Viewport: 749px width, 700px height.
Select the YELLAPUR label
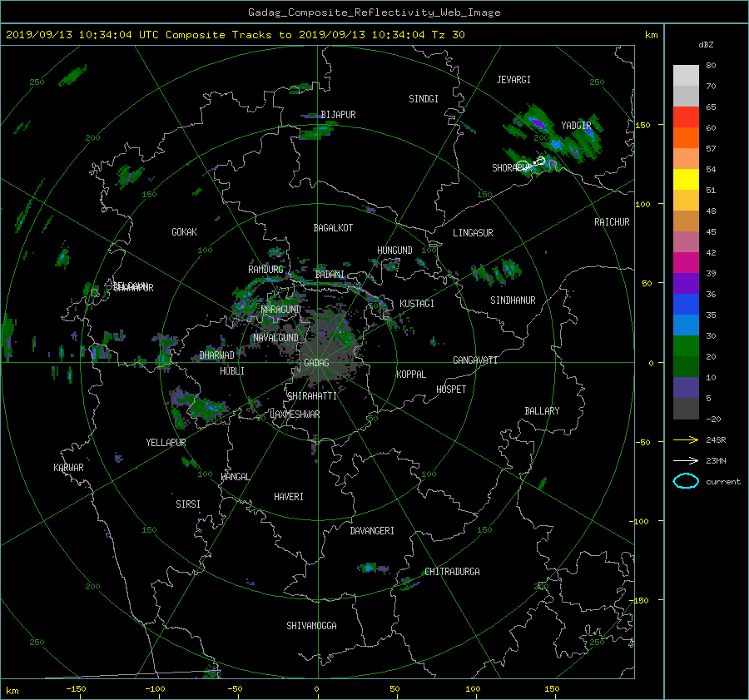[x=166, y=443]
